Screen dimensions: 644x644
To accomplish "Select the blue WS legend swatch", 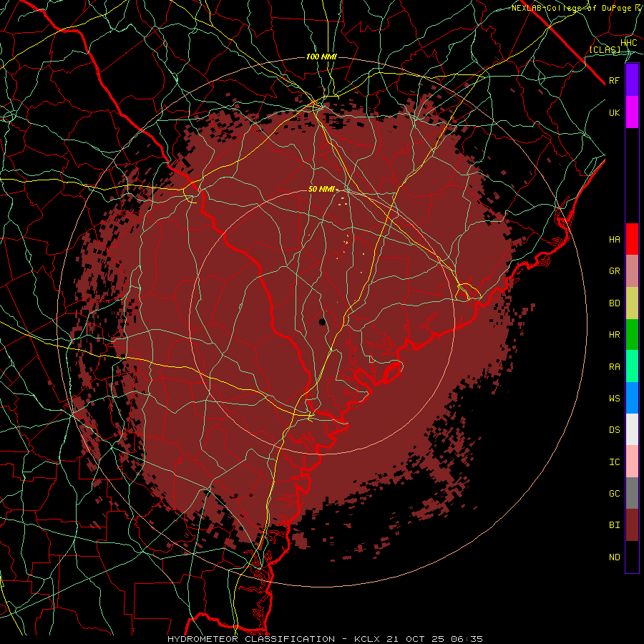I will (x=632, y=398).
